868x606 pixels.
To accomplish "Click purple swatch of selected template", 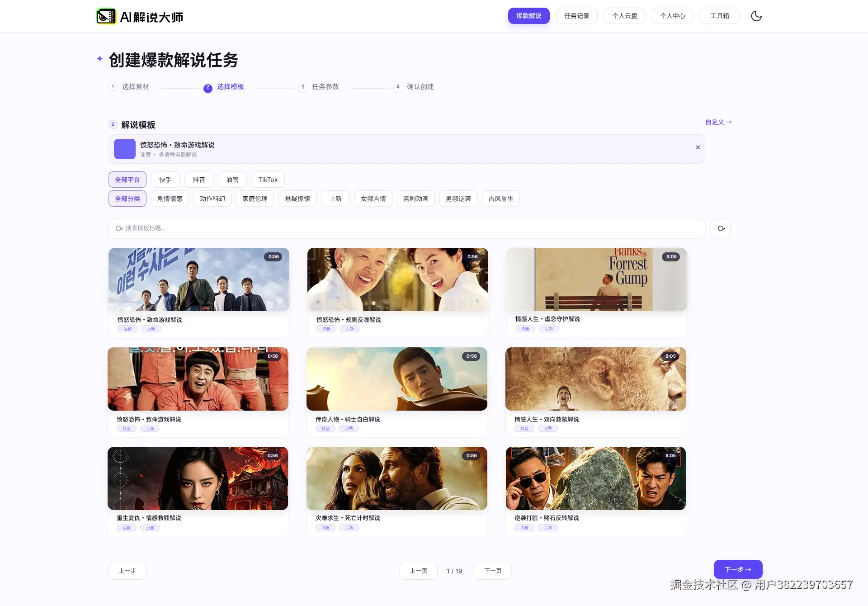I will pos(125,149).
